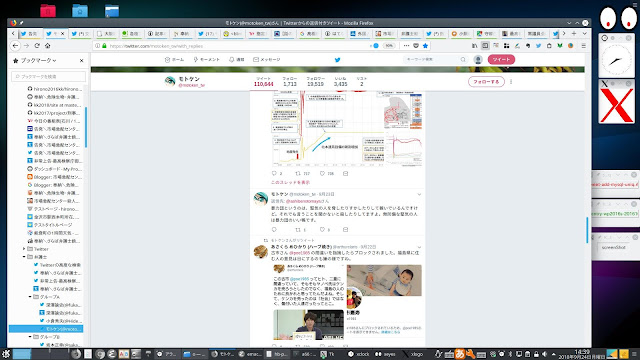
Task: Close the active Twitter tab
Action: click(62, 34)
